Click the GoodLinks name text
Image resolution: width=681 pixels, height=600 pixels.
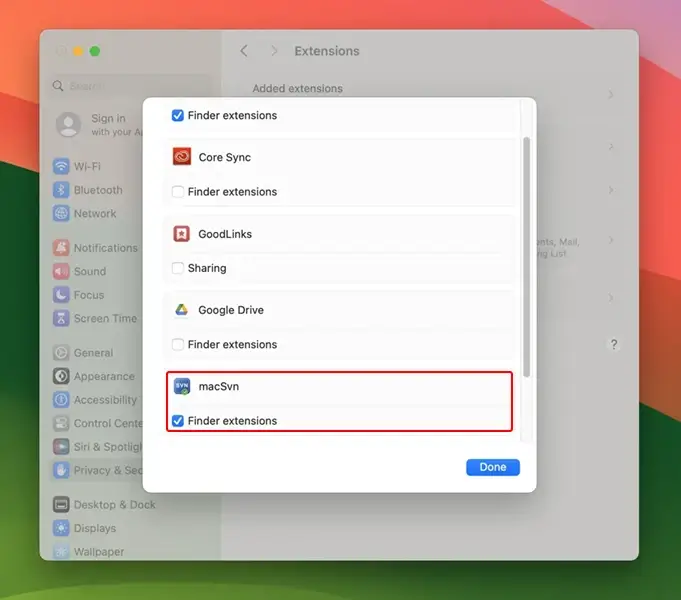(225, 234)
